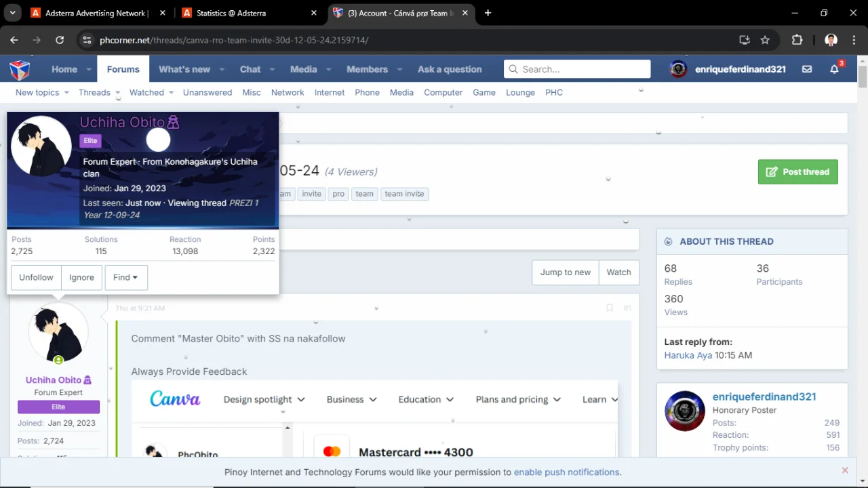Close the Statistics @ Adsterra tab
Image resolution: width=868 pixels, height=488 pixels.
[314, 13]
